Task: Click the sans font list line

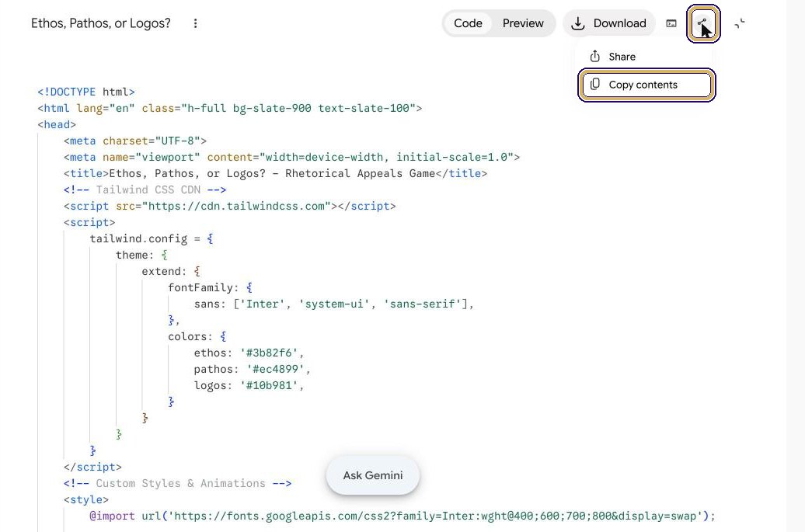Action: click(333, 304)
